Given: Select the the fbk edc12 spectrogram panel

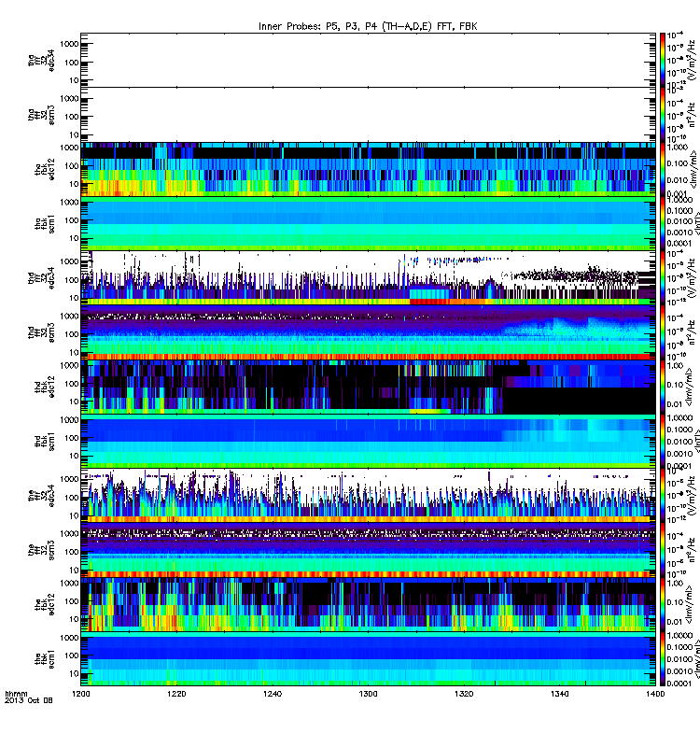Looking at the screenshot, I should pos(368,604).
